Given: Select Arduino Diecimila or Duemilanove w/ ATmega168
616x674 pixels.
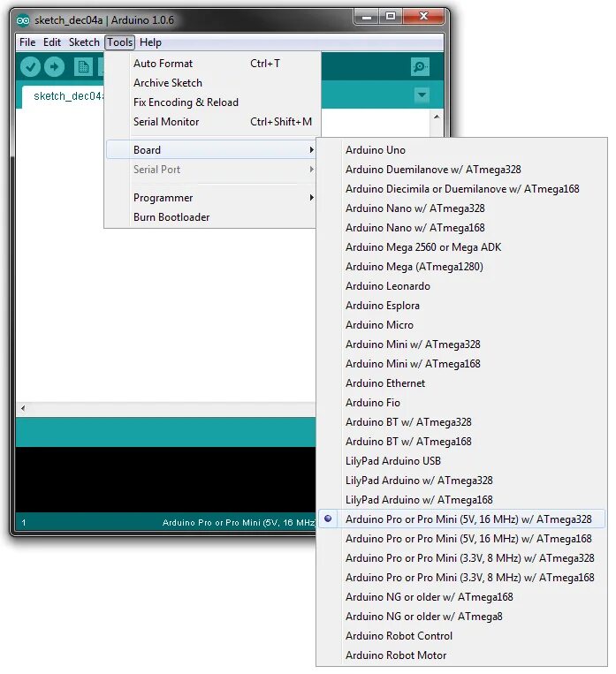Looking at the screenshot, I should pyautogui.click(x=461, y=189).
